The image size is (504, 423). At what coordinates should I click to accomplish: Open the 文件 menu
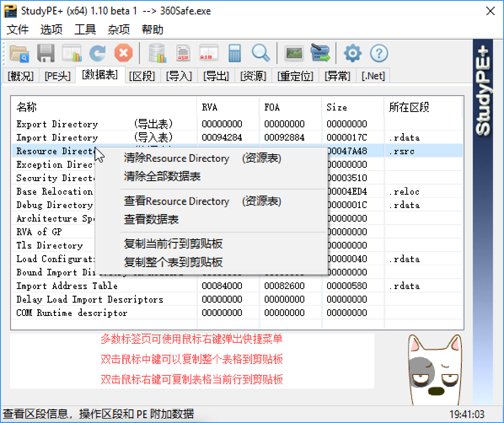pyautogui.click(x=18, y=30)
